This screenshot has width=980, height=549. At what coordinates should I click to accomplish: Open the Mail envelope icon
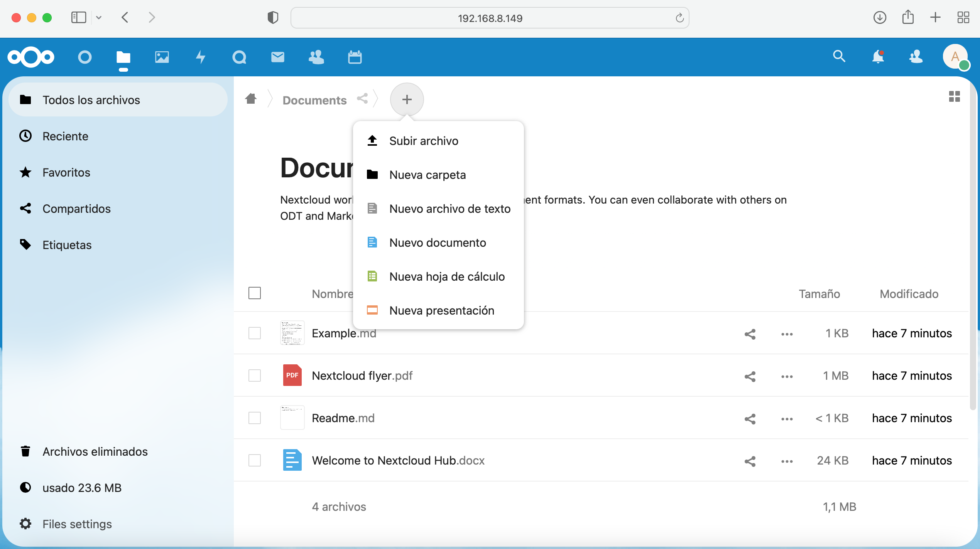[x=277, y=57]
